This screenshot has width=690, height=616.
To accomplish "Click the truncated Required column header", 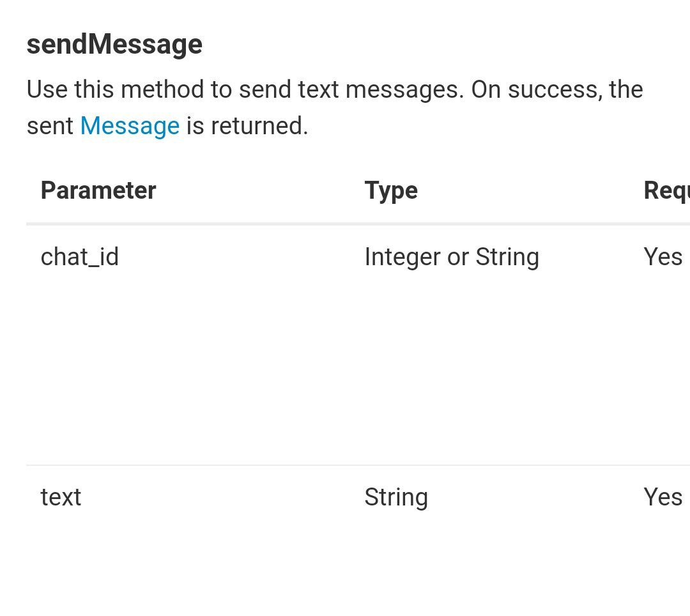I will pyautogui.click(x=666, y=190).
